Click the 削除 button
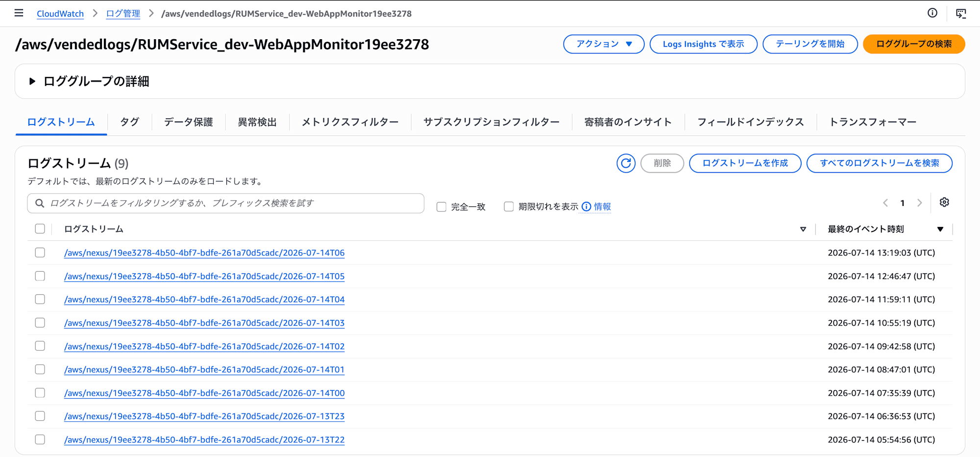Viewport: 980px width, 457px height. point(662,163)
